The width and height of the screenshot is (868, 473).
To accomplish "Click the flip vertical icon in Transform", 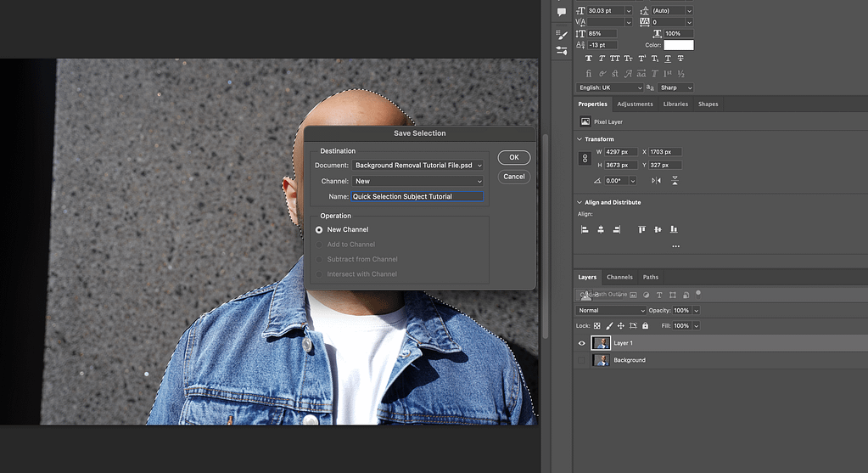I will pos(675,181).
